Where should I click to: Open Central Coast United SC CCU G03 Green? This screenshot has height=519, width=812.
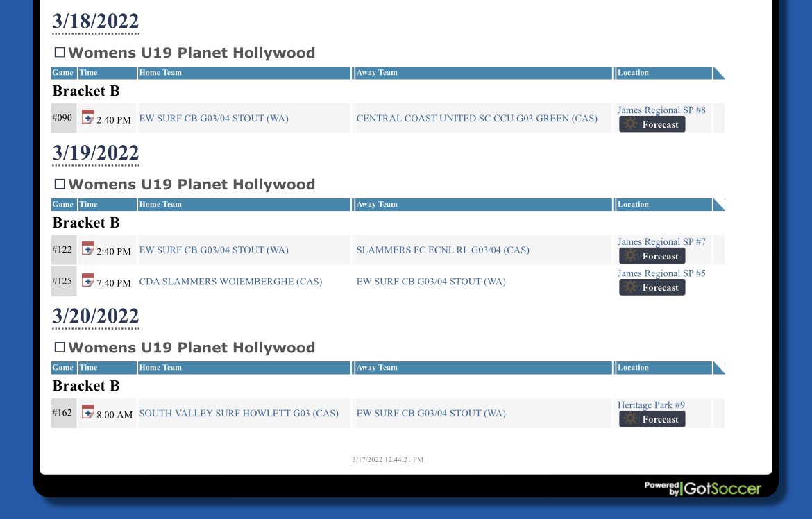click(x=477, y=118)
